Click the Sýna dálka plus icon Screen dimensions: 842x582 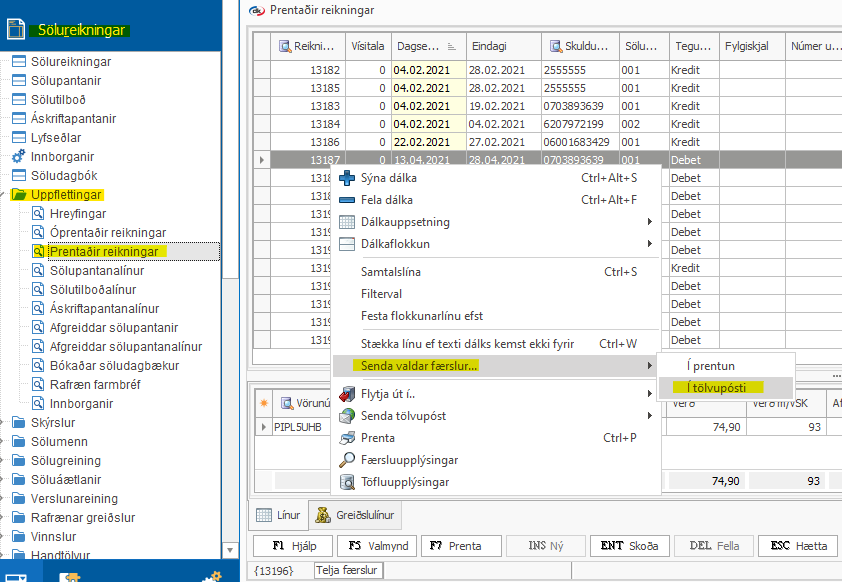[x=347, y=178]
